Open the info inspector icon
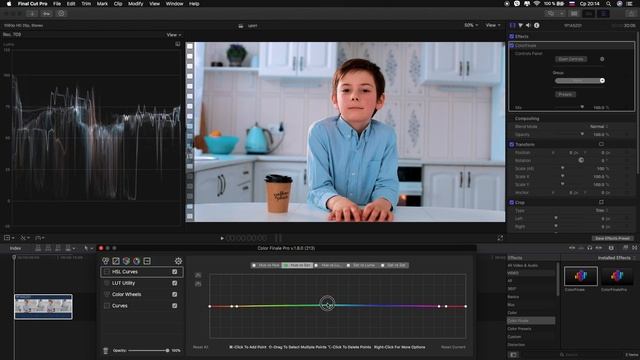 pos(537,25)
